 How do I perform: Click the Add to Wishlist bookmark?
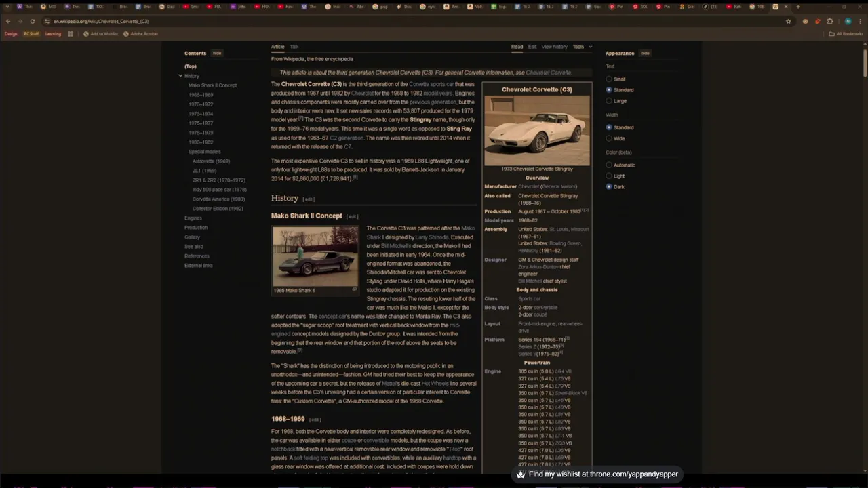click(x=100, y=33)
